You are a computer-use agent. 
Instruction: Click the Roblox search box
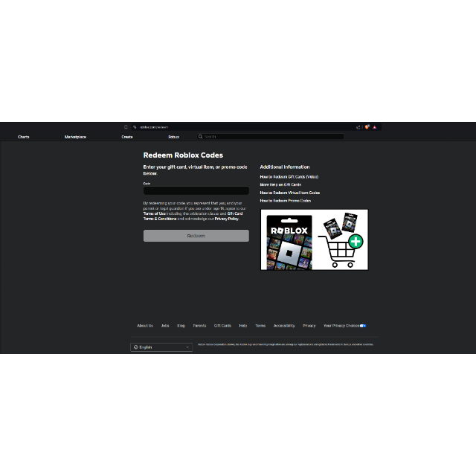pyautogui.click(x=271, y=137)
